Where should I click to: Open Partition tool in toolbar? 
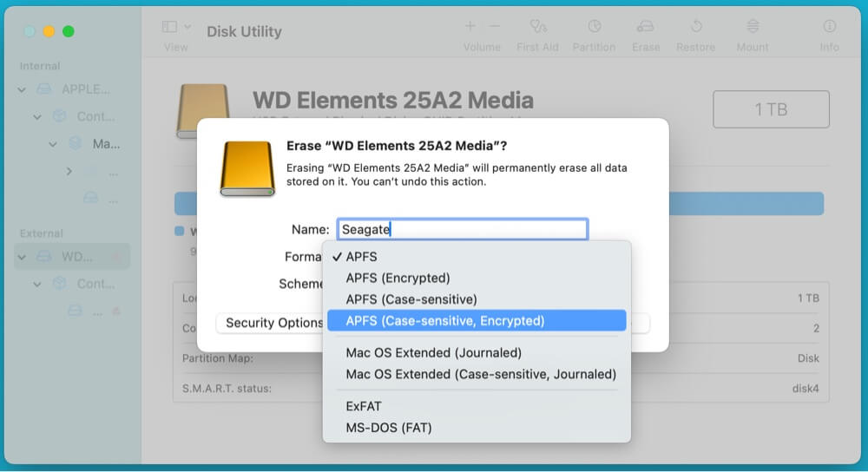point(594,26)
